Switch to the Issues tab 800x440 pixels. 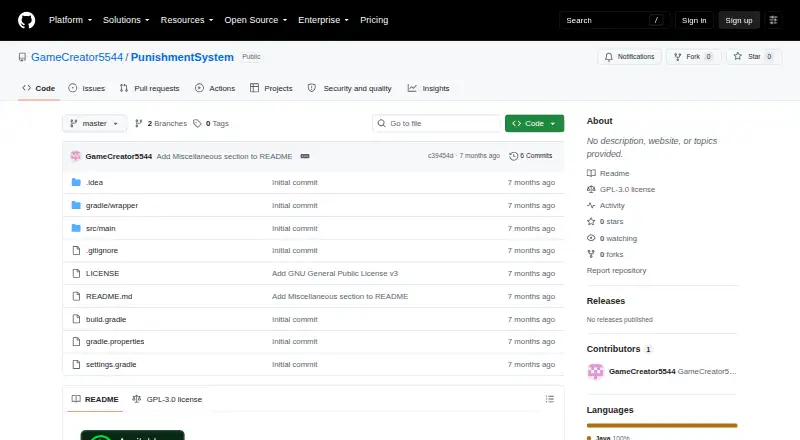[x=87, y=88]
